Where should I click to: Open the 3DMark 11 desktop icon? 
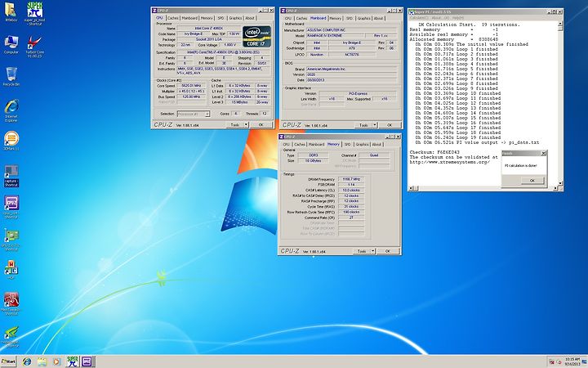click(11, 141)
